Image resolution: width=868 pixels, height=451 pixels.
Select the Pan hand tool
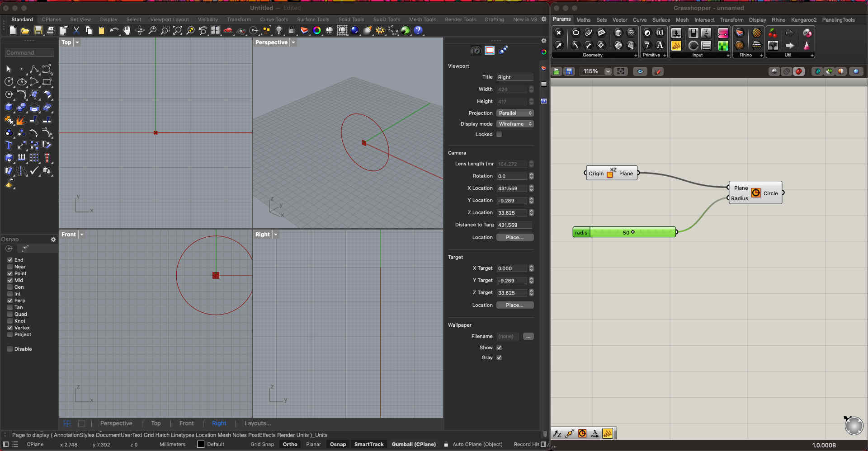(x=127, y=30)
